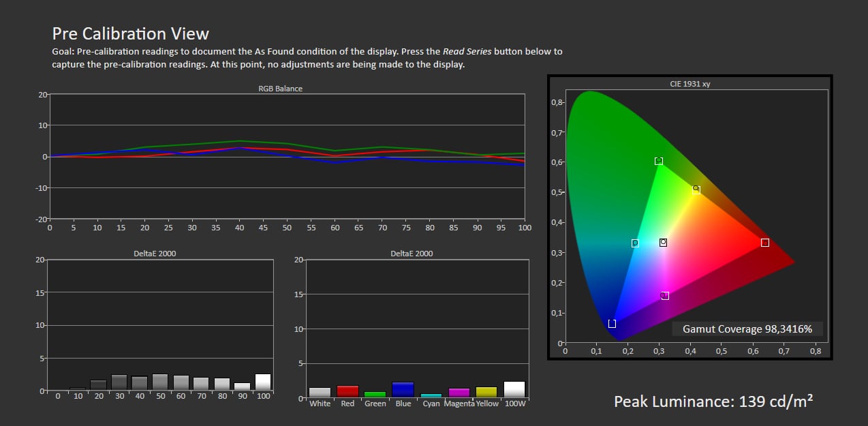Click the 70 percent grayscale DeltaE bar
868x426 pixels.
pos(201,384)
